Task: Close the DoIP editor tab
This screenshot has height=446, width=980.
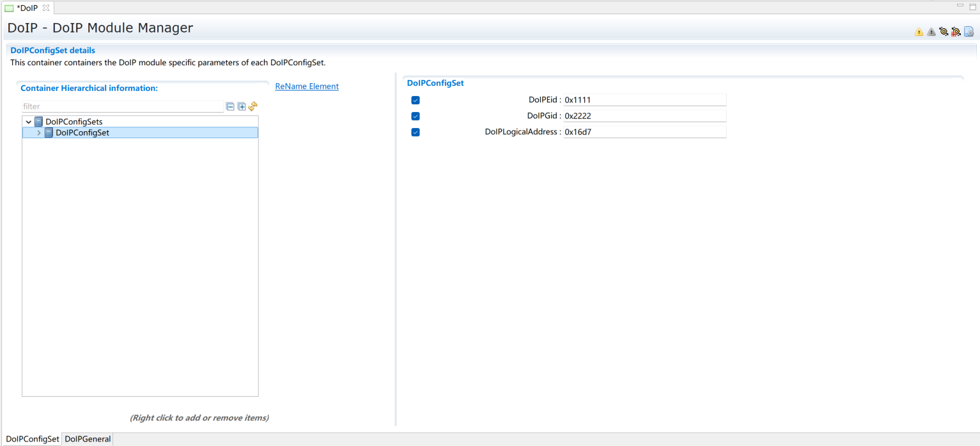Action: tap(45, 8)
